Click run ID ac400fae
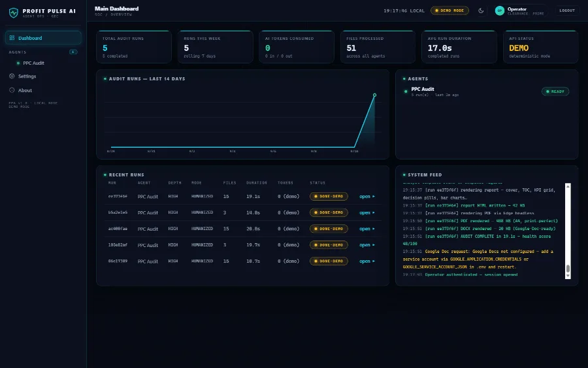The image size is (588, 368). pos(118,229)
